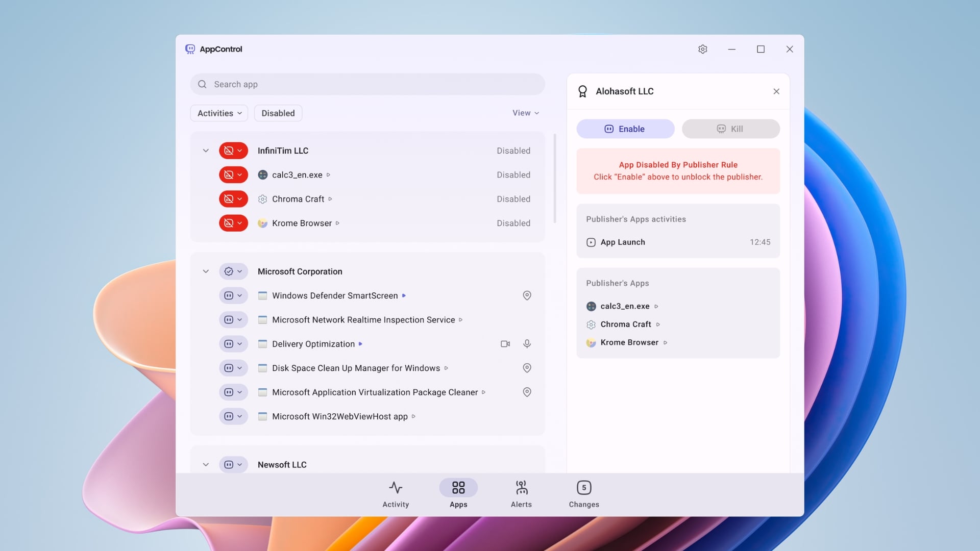The height and width of the screenshot is (551, 980).
Task: Click the Windows Defender SmartScreen window icon
Action: pos(263,295)
